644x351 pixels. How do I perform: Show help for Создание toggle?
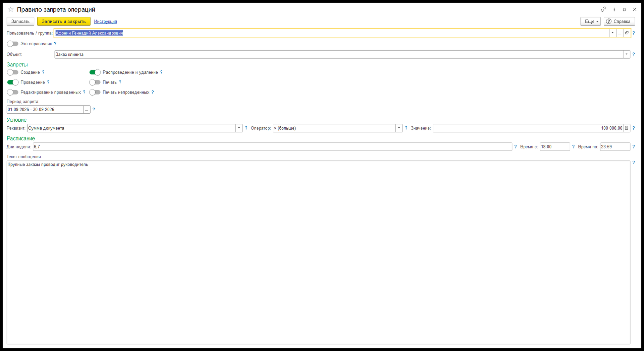click(43, 72)
